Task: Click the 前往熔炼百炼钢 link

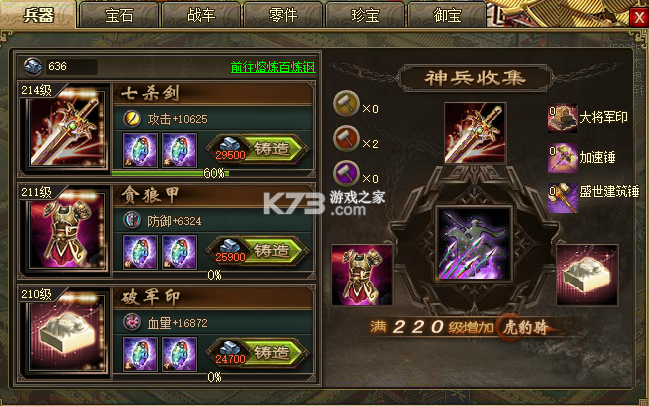Action: 273,67
